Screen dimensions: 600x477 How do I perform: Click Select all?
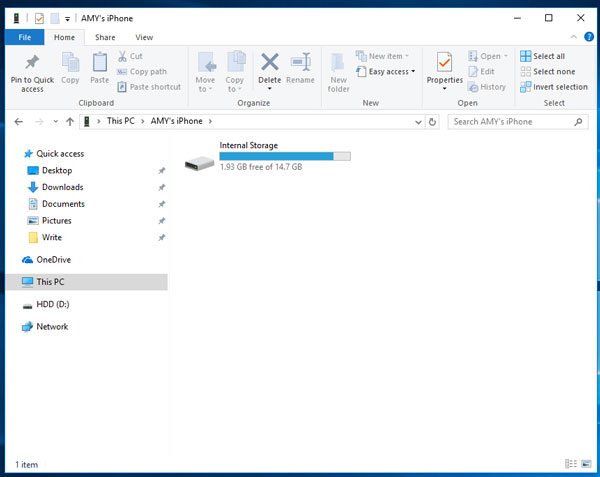click(x=543, y=56)
